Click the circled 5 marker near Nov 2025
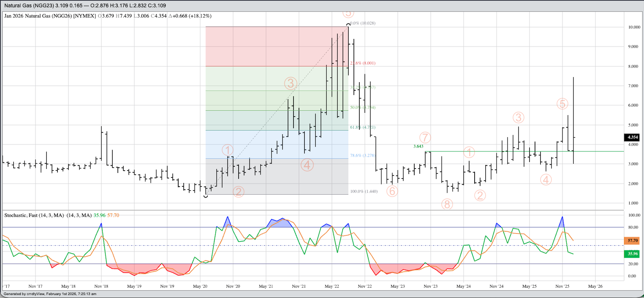 [562, 104]
